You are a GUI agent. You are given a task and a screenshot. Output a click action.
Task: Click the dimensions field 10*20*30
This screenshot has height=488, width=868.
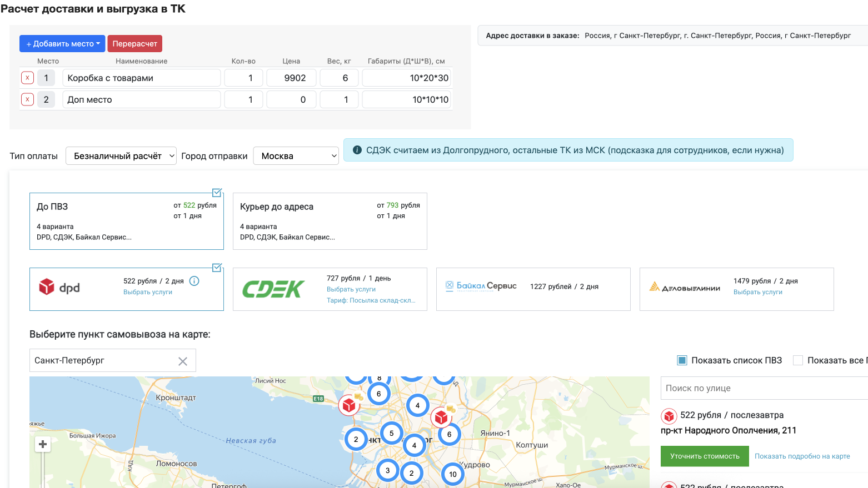tap(407, 78)
